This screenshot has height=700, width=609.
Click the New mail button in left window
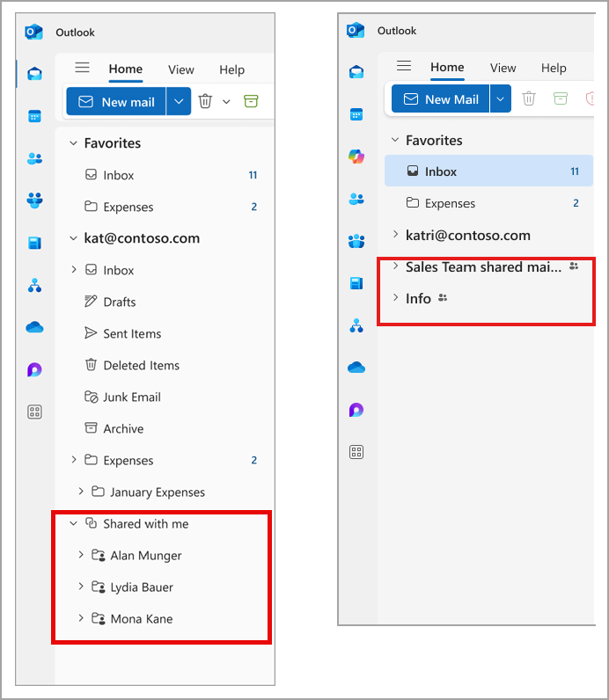point(116,101)
